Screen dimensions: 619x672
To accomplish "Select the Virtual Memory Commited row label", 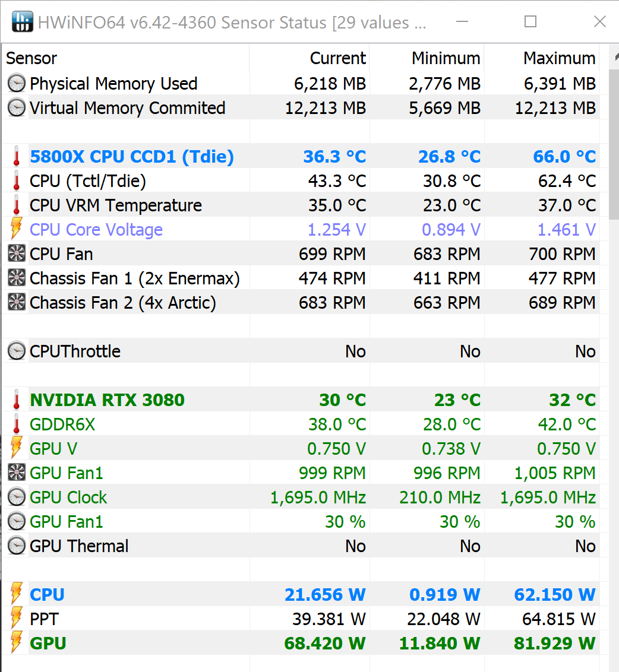I will point(127,108).
